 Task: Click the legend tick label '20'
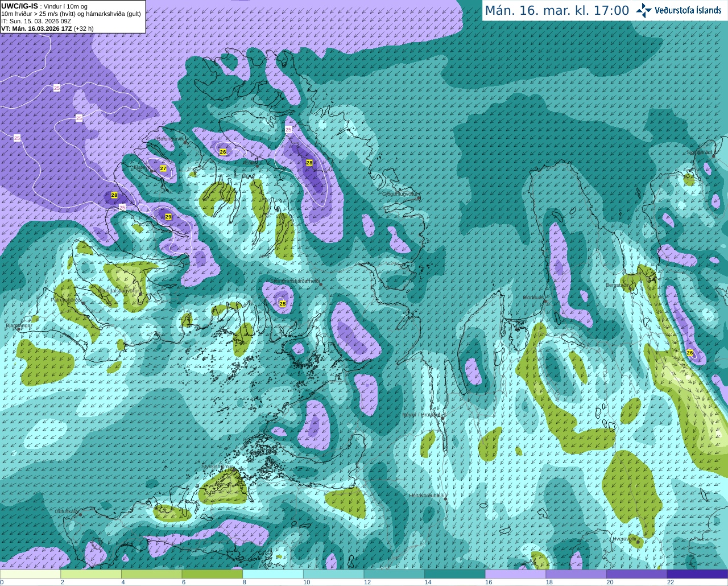pyautogui.click(x=610, y=582)
